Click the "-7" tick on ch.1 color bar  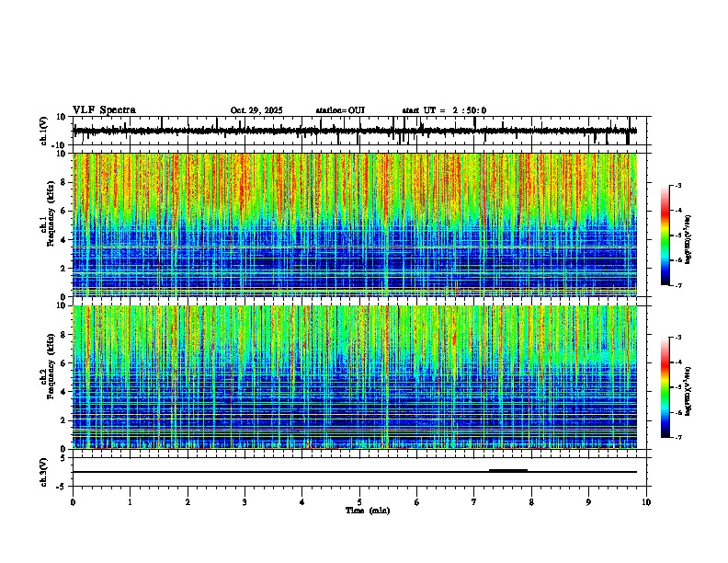coord(678,285)
